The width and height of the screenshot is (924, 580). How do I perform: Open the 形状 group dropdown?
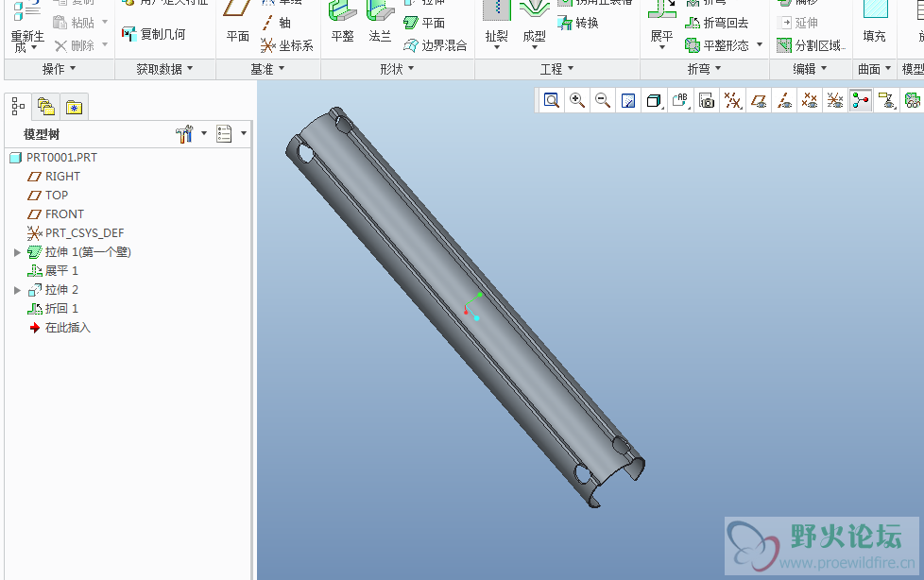(x=397, y=69)
